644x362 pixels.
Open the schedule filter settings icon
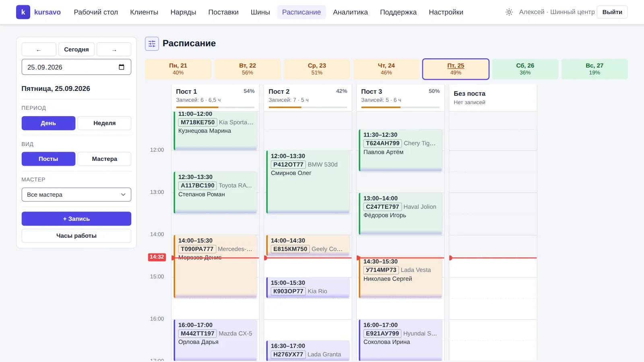tap(152, 43)
